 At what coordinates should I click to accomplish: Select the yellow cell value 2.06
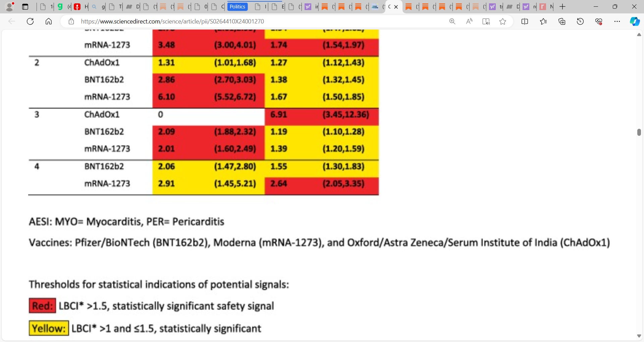pos(166,167)
